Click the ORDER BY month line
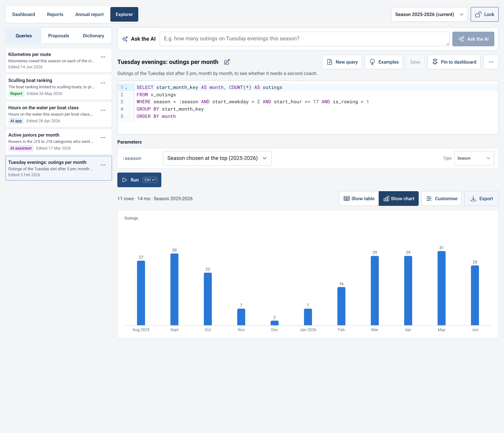Screen dimensions: 504x433 (156, 116)
